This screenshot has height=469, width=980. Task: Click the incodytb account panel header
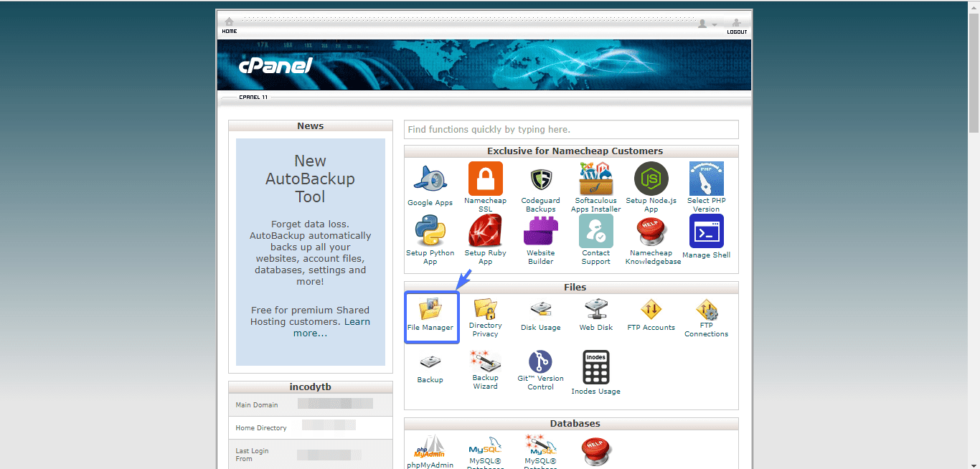(311, 387)
